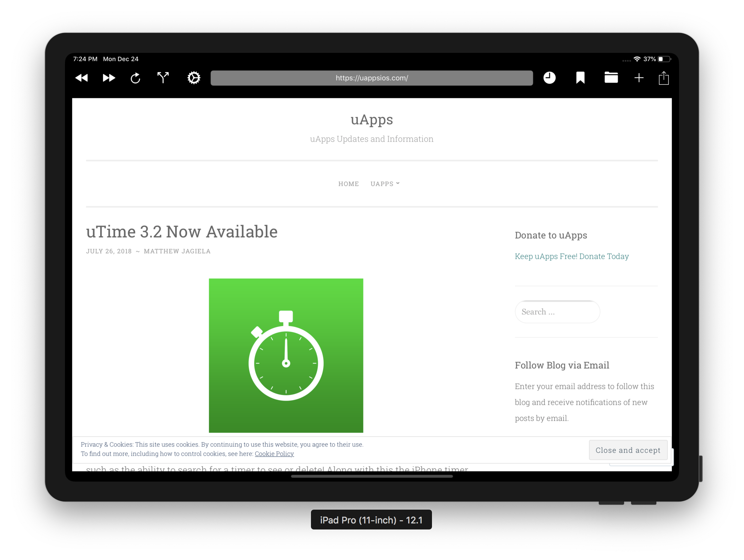This screenshot has height=560, width=744.
Task: Tap the fork/branch arrows icon
Action: tap(163, 78)
